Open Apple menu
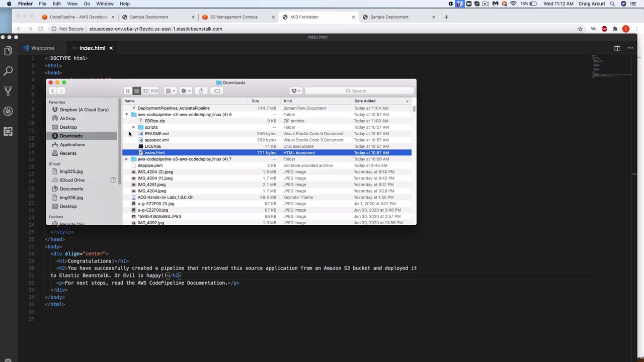 point(9,4)
